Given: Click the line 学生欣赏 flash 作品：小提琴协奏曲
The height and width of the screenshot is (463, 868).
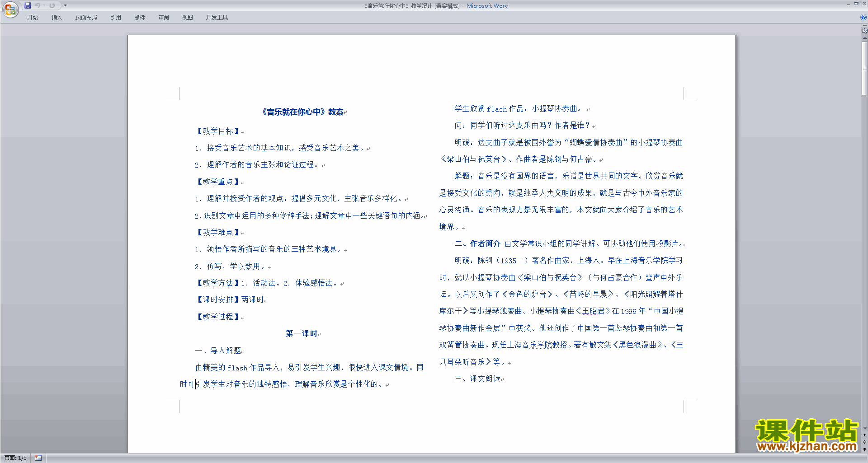Looking at the screenshot, I should tap(520, 109).
